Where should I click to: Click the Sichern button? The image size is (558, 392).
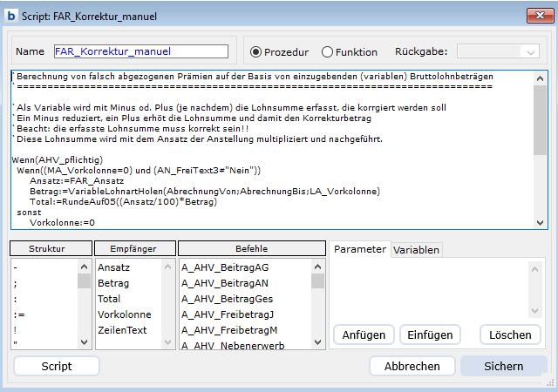click(x=503, y=367)
